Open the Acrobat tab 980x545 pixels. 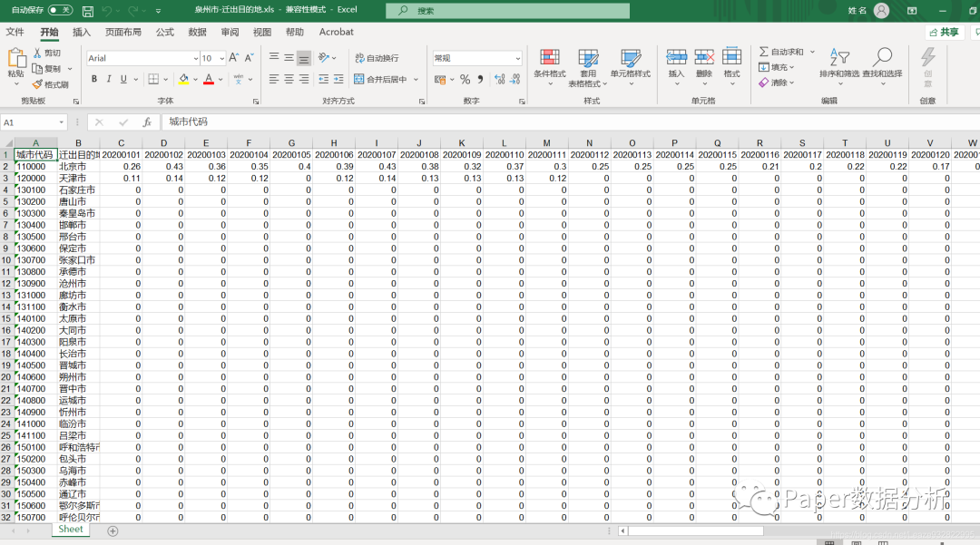(337, 32)
